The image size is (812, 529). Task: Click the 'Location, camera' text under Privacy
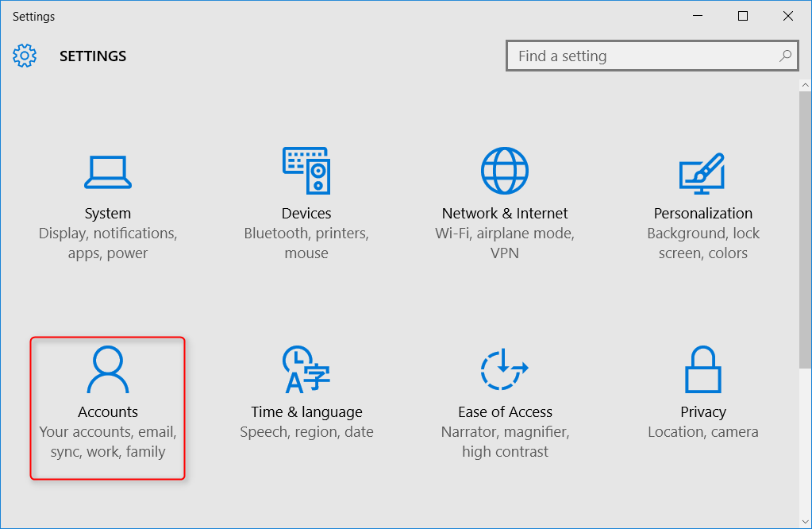(702, 432)
